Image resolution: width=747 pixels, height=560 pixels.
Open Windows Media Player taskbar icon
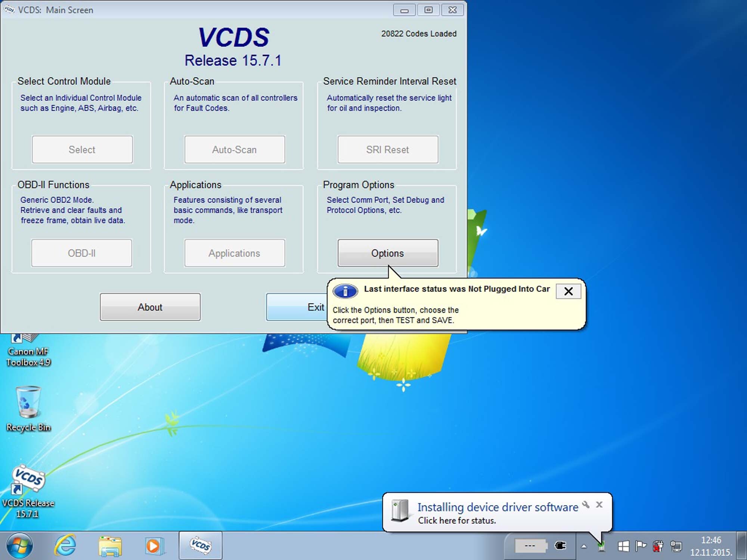(154, 545)
